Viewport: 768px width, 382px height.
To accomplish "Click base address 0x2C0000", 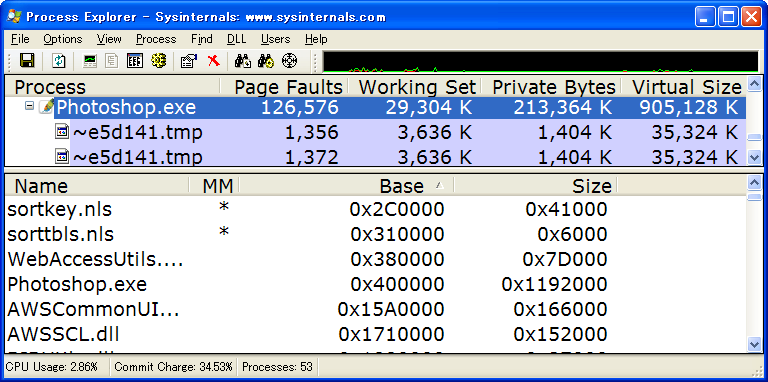I will pyautogui.click(x=397, y=210).
